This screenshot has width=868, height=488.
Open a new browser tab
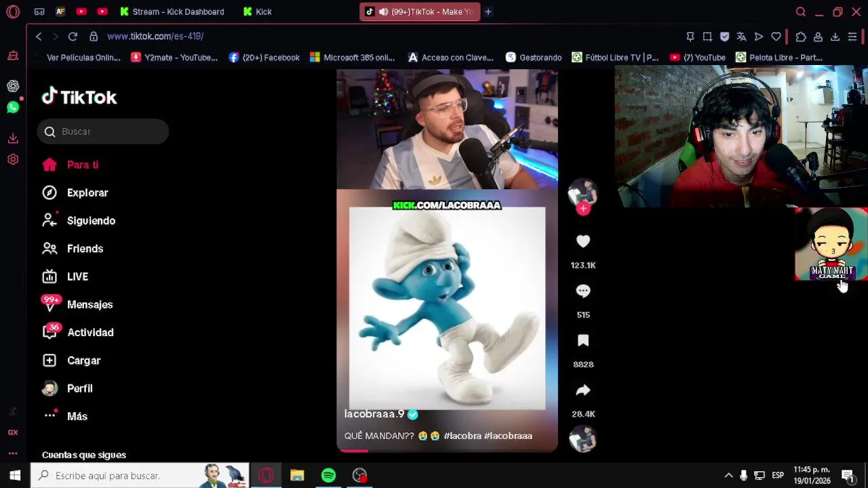point(488,12)
